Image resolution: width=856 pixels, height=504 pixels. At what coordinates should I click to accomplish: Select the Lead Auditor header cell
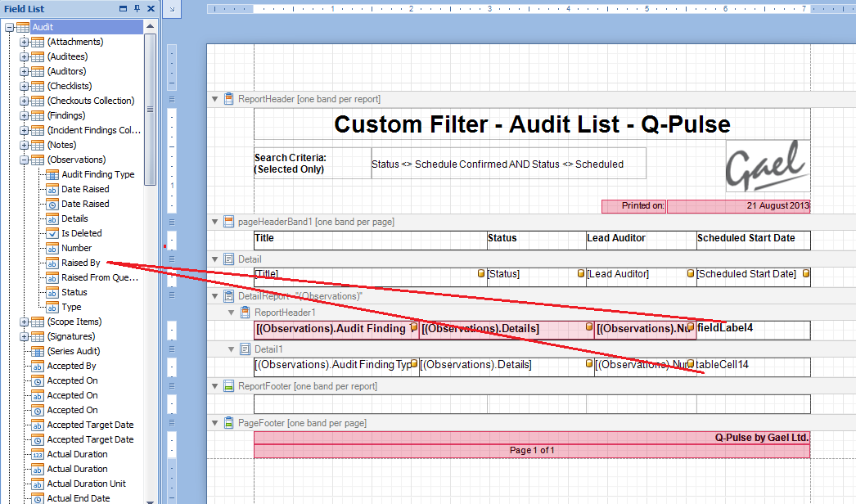pos(642,241)
